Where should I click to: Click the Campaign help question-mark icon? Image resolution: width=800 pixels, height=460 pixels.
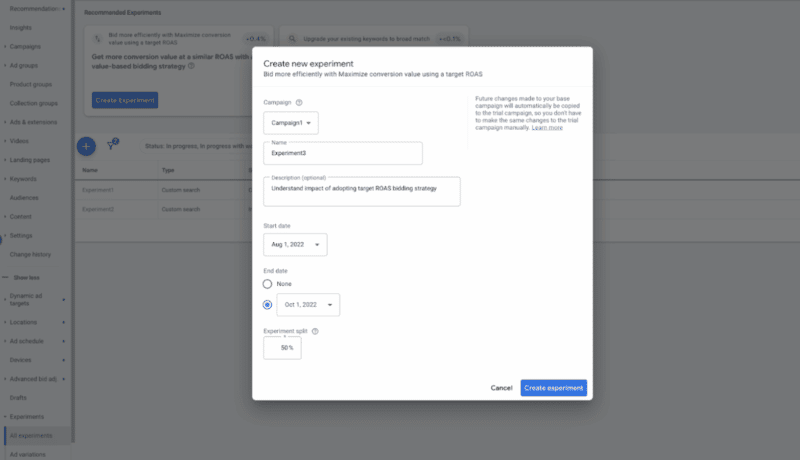click(x=299, y=102)
